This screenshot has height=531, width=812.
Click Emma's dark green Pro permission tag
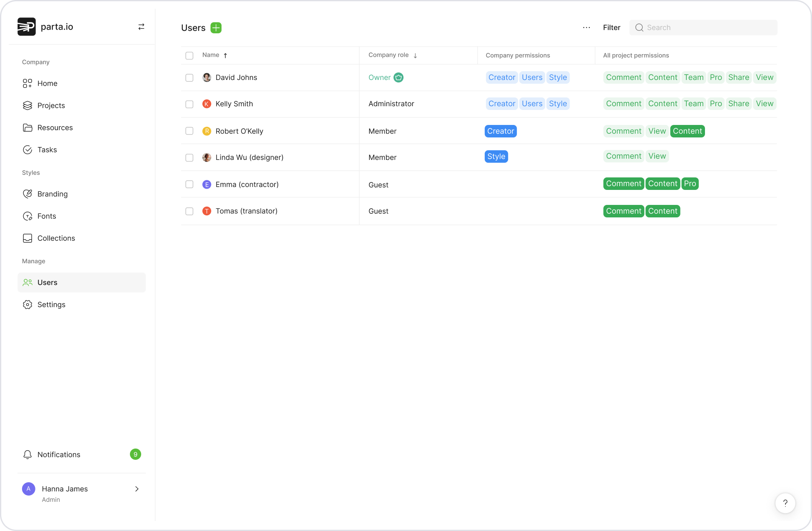(x=690, y=184)
